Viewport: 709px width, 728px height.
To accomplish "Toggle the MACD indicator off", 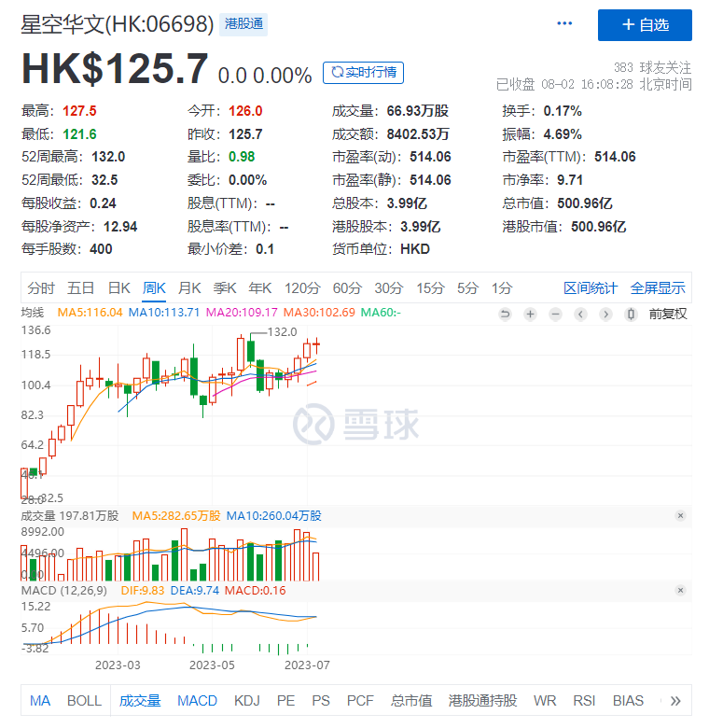I will coord(197,700).
